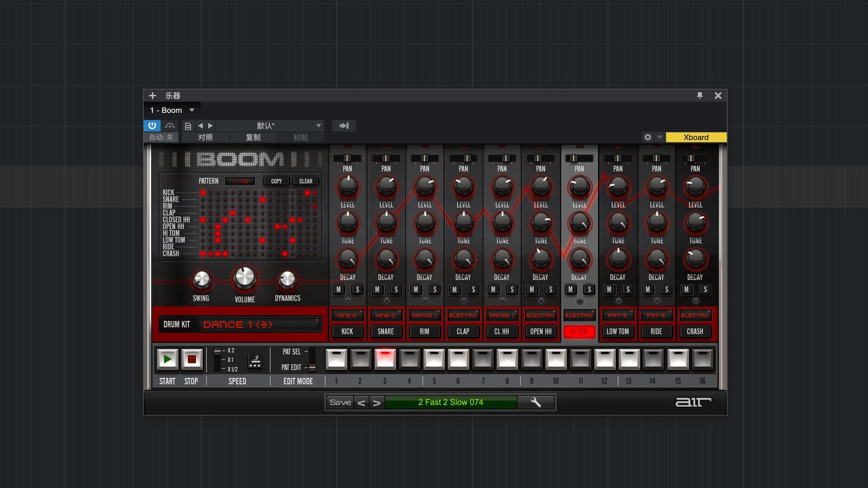Open the wrench settings in preset bar

click(x=536, y=402)
